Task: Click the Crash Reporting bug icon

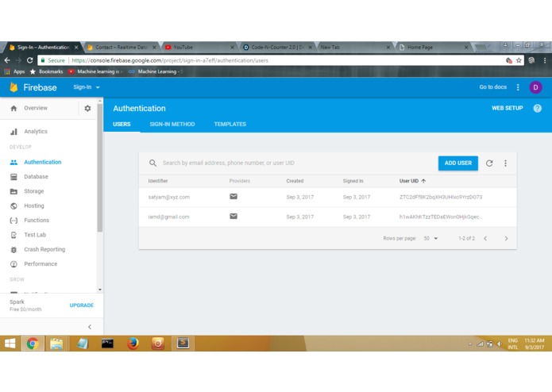Action: 14,250
